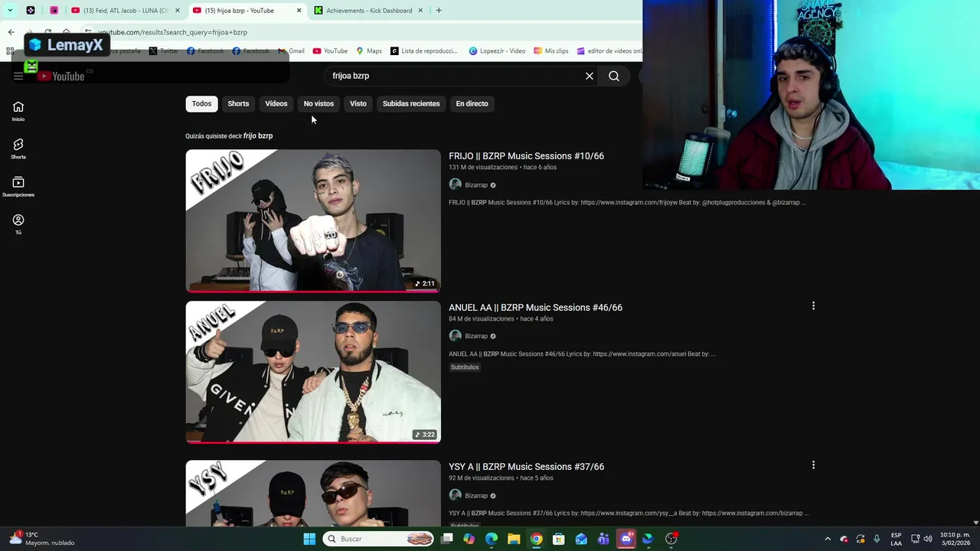Play the YSY A video thumbnail

pyautogui.click(x=313, y=493)
